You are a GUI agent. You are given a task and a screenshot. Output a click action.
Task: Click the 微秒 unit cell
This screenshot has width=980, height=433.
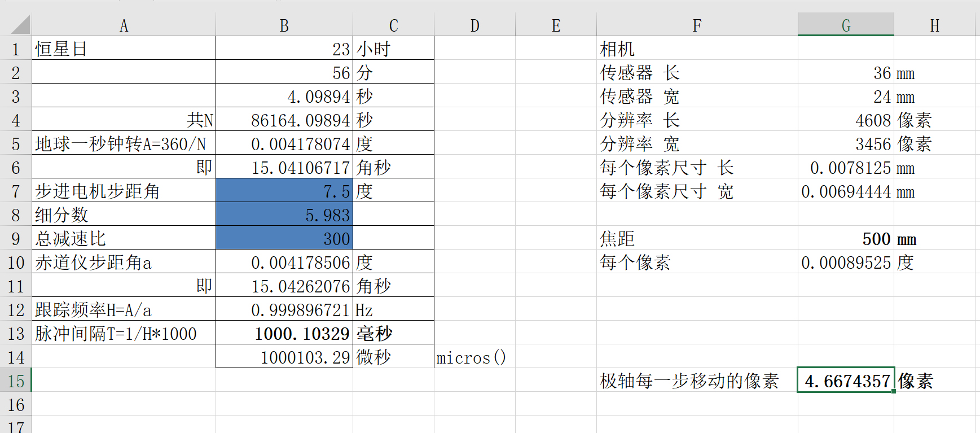coord(394,357)
